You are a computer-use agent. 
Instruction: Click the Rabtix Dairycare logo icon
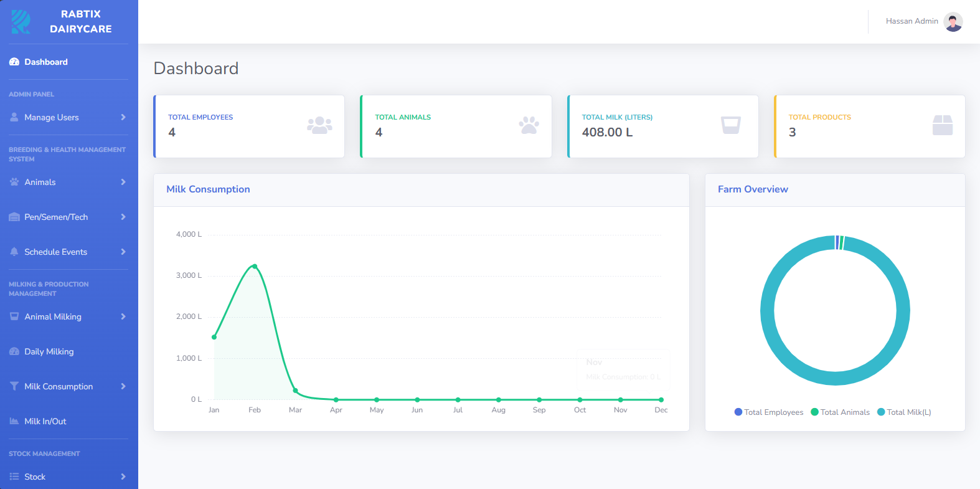(x=21, y=22)
